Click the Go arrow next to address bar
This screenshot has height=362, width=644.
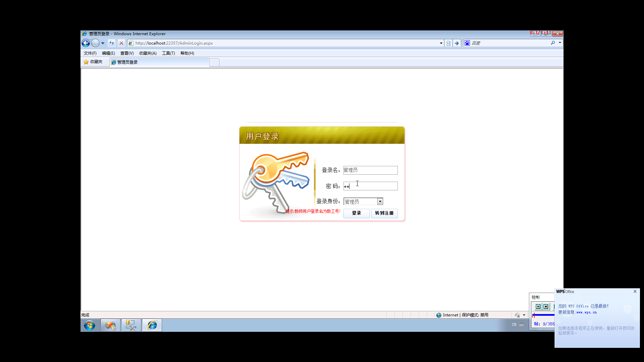(457, 43)
